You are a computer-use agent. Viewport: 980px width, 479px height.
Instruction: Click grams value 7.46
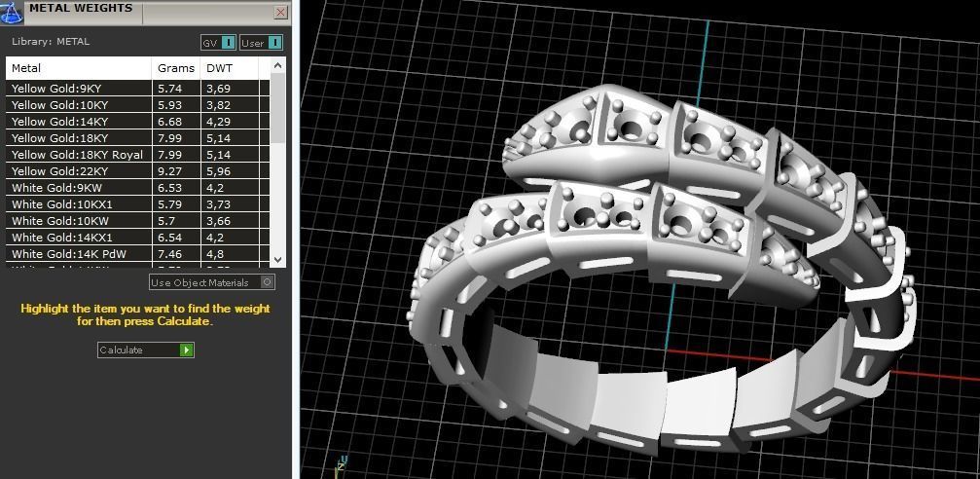(x=170, y=254)
